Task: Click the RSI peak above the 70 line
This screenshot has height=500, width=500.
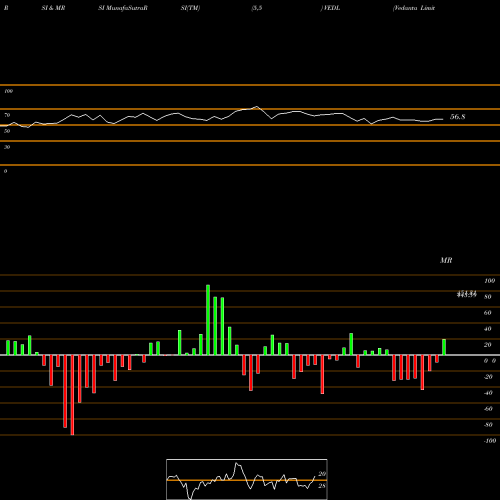Action: click(257, 107)
